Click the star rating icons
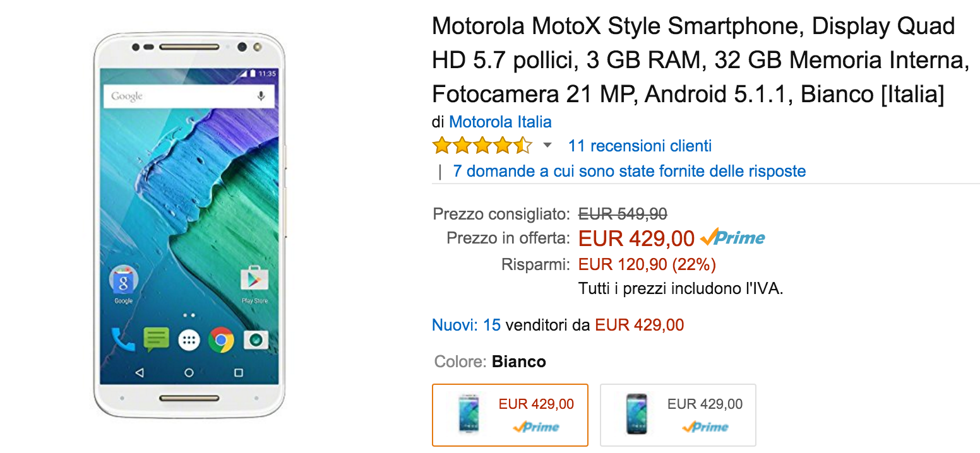Viewport: 980px width, 453px height. point(482,146)
